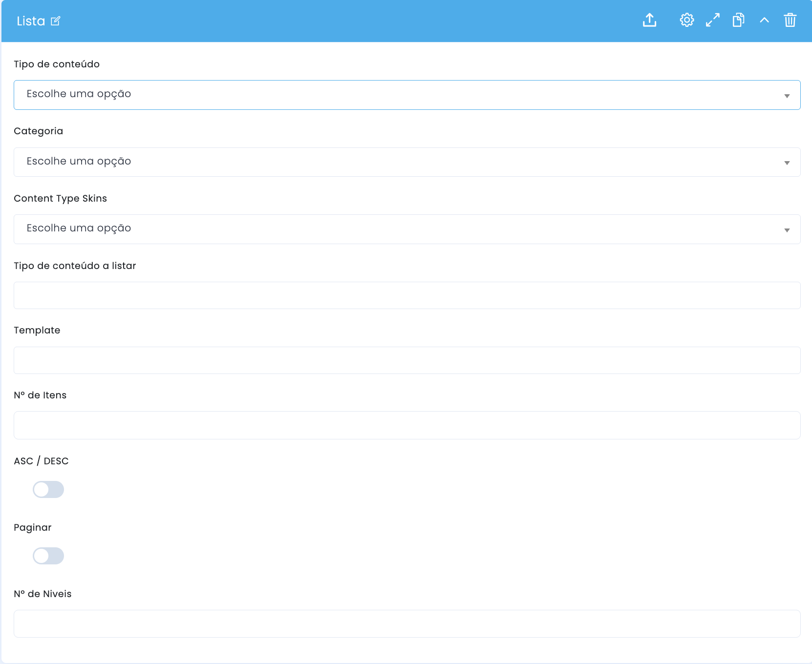Duplicate the block with the copy icon
The width and height of the screenshot is (812, 664).
(x=738, y=21)
